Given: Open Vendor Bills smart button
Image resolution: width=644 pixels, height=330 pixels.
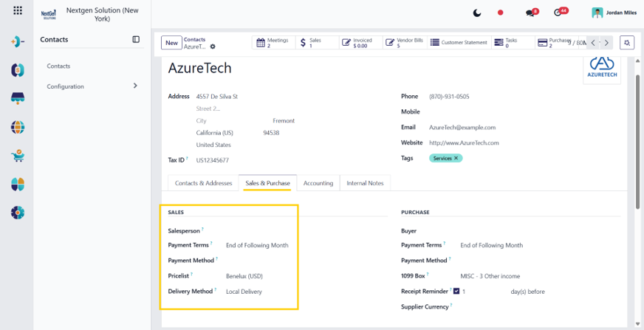Looking at the screenshot, I should pos(405,43).
